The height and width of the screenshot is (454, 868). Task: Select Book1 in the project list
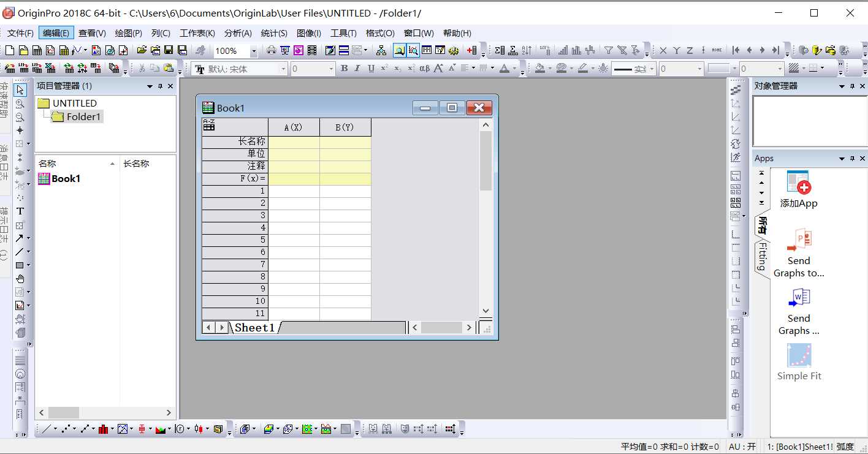click(x=59, y=178)
